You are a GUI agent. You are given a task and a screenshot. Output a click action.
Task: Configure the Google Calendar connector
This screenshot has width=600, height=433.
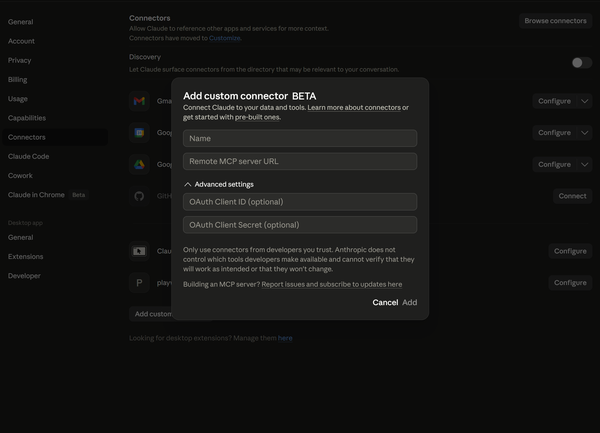point(554,133)
